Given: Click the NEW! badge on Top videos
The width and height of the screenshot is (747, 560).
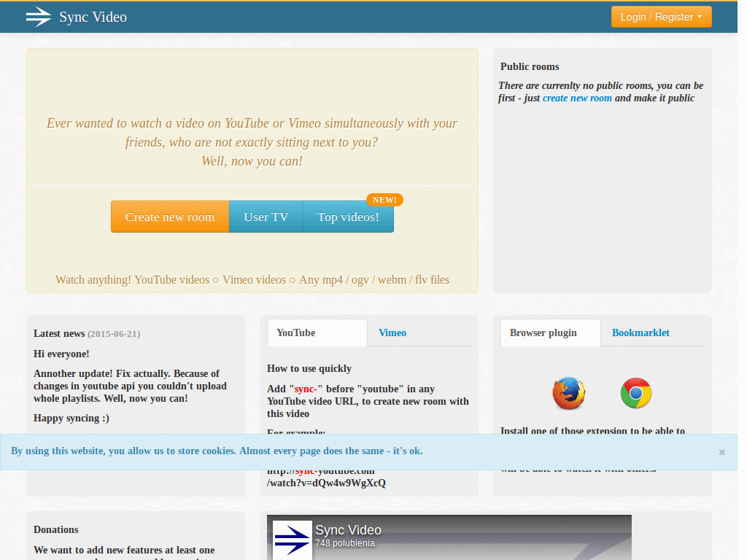Looking at the screenshot, I should (384, 200).
